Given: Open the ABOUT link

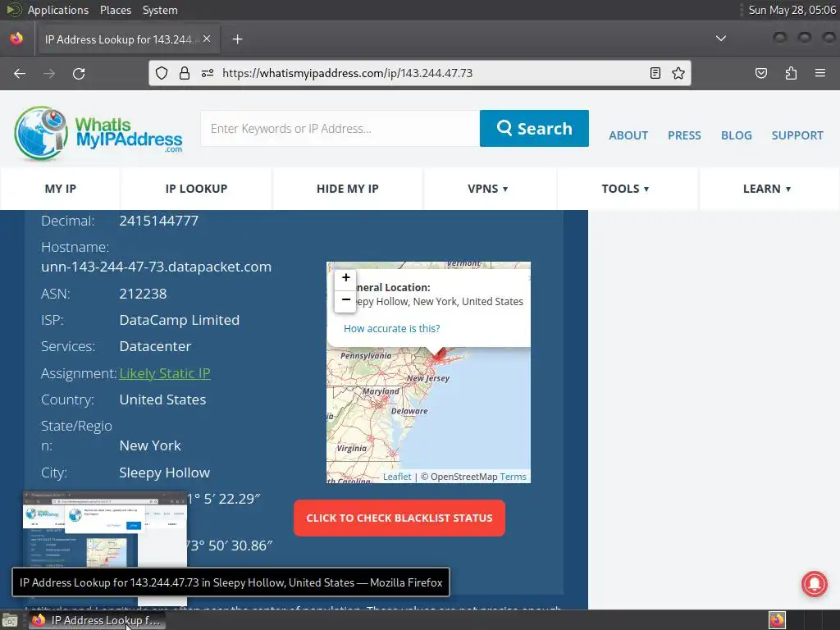Looking at the screenshot, I should (628, 135).
